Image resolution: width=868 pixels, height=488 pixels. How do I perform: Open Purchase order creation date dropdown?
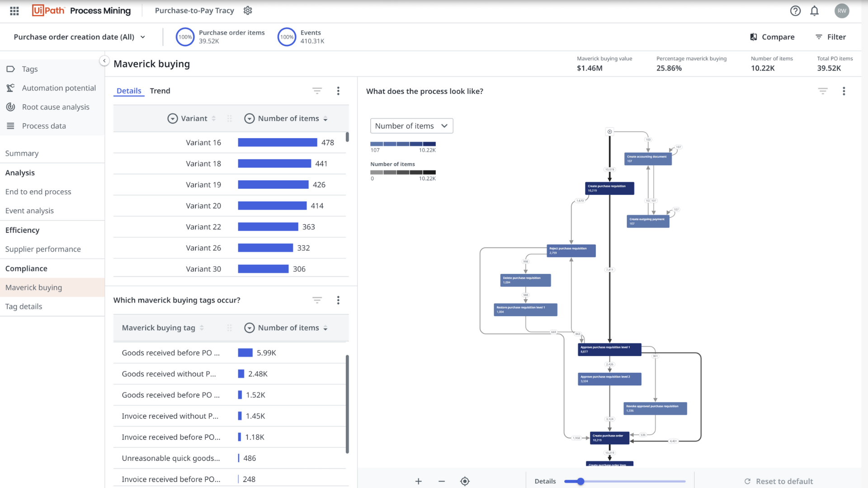pyautogui.click(x=80, y=37)
